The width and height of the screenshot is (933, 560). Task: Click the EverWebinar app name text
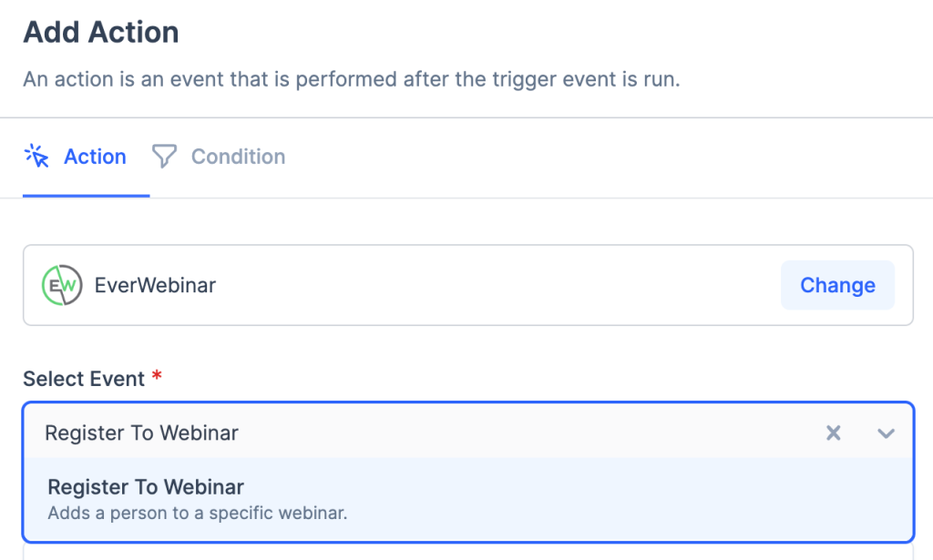click(x=155, y=285)
